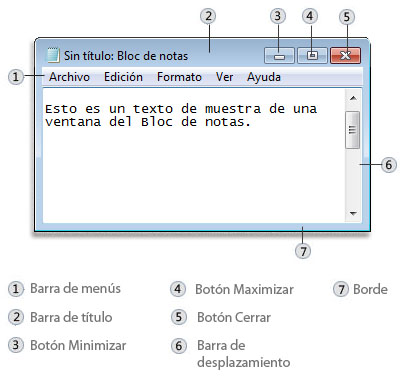Maximize the Bloc de notas window
This screenshot has width=400, height=377.
tap(312, 55)
